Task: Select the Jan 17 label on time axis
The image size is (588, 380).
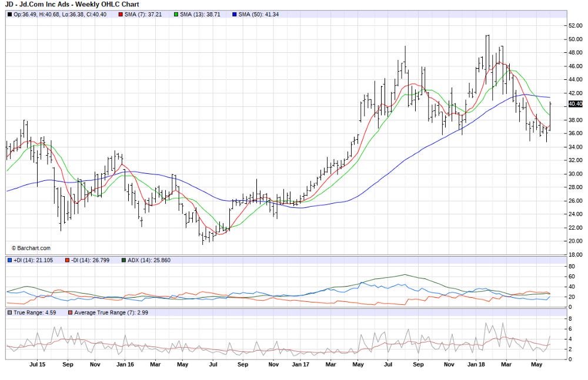Action: [300, 365]
